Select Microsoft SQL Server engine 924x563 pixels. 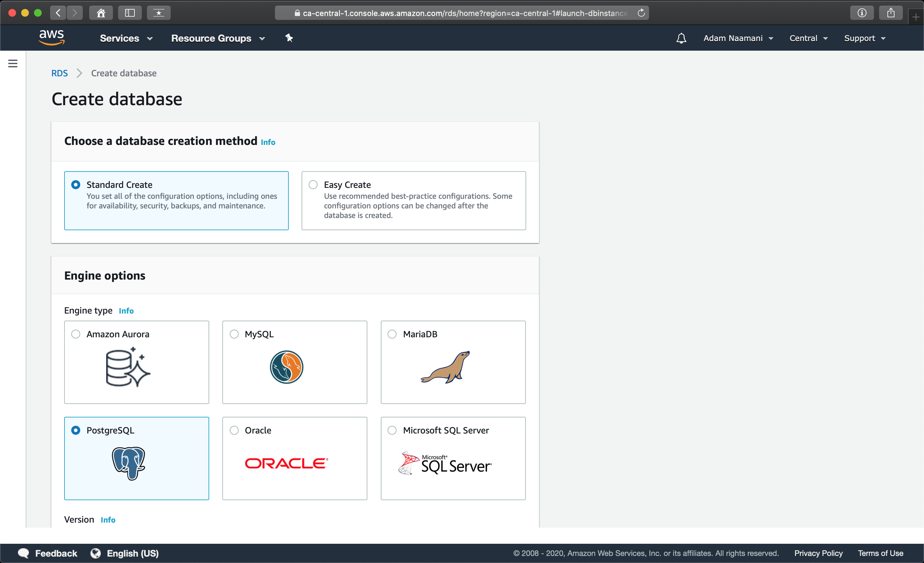tap(392, 430)
